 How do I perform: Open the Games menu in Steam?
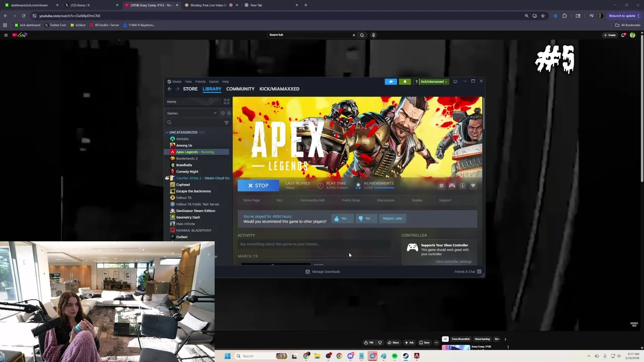214,81
